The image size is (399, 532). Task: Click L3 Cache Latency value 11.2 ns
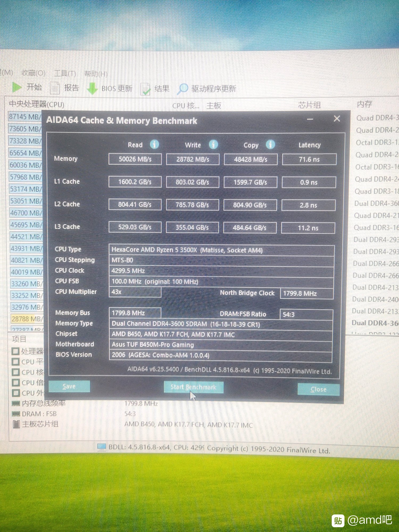click(x=308, y=228)
